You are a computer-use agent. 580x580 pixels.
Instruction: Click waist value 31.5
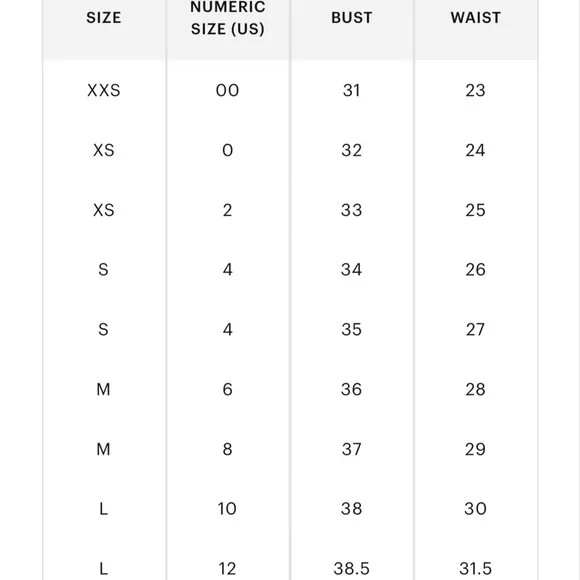pos(475,569)
